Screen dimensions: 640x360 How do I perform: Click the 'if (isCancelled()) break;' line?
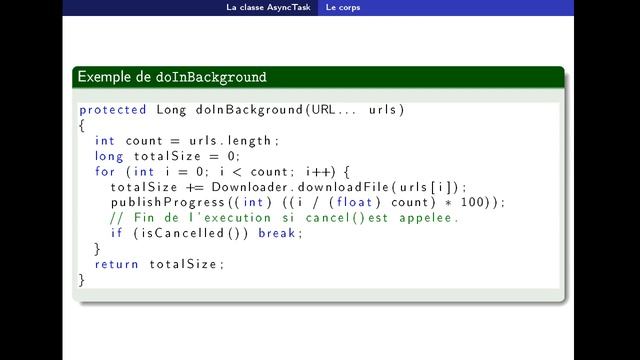[x=207, y=233]
